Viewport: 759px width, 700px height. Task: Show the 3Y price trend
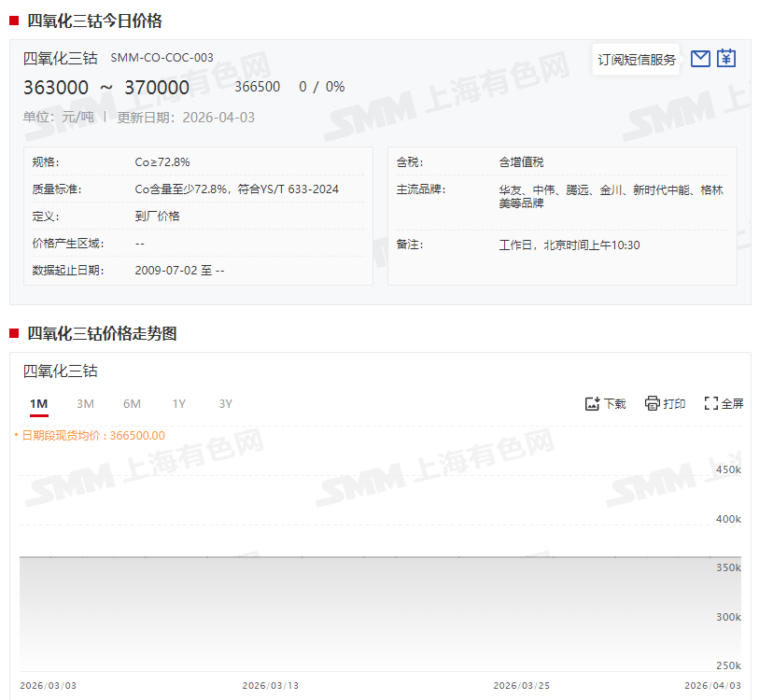pyautogui.click(x=225, y=403)
